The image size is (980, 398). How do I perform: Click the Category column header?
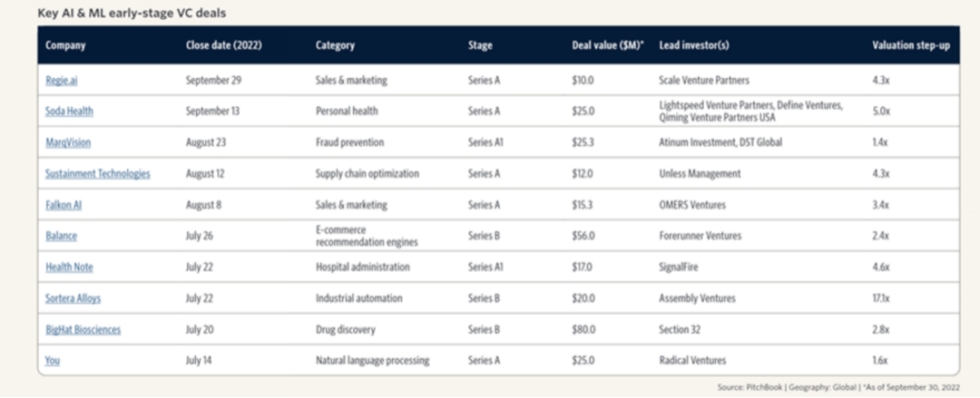click(335, 45)
